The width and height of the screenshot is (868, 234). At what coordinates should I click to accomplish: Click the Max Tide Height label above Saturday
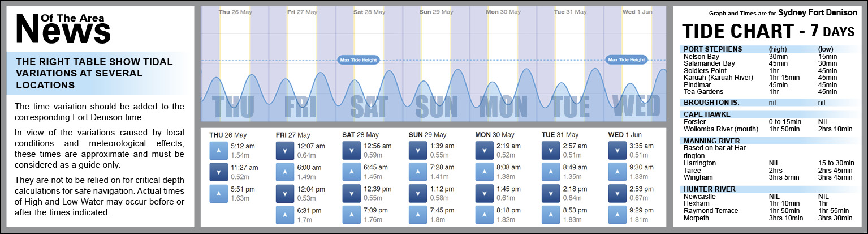point(357,59)
